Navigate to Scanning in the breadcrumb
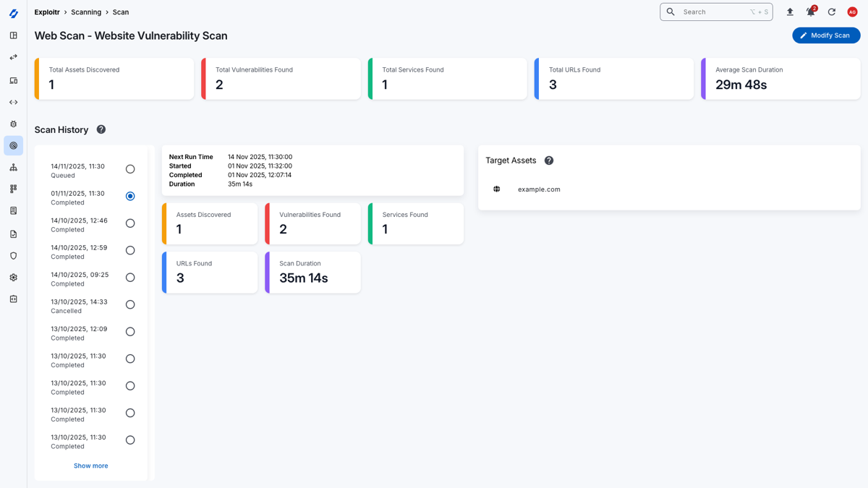The height and width of the screenshot is (488, 868). tap(86, 12)
